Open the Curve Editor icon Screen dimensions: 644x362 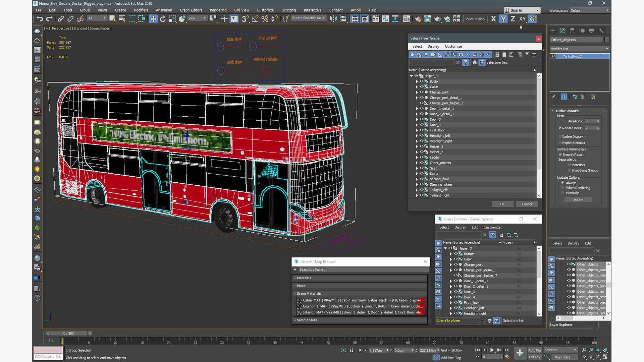[385, 19]
